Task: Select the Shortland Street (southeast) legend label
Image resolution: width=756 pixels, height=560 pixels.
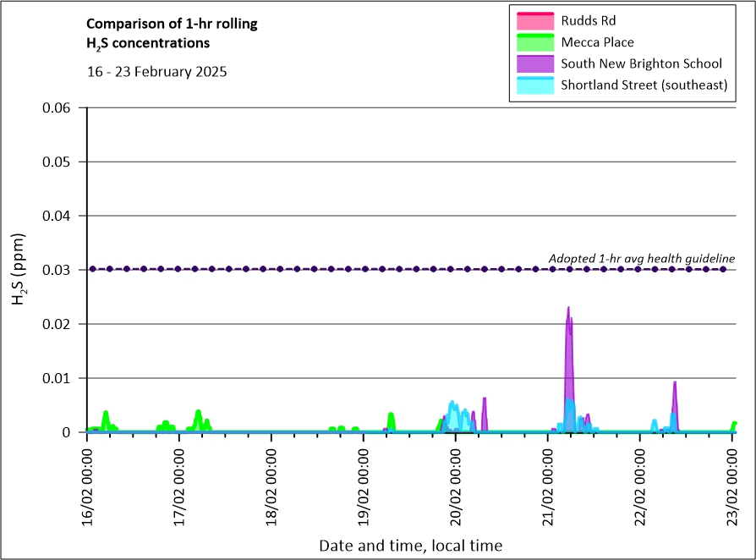Action: pos(644,85)
